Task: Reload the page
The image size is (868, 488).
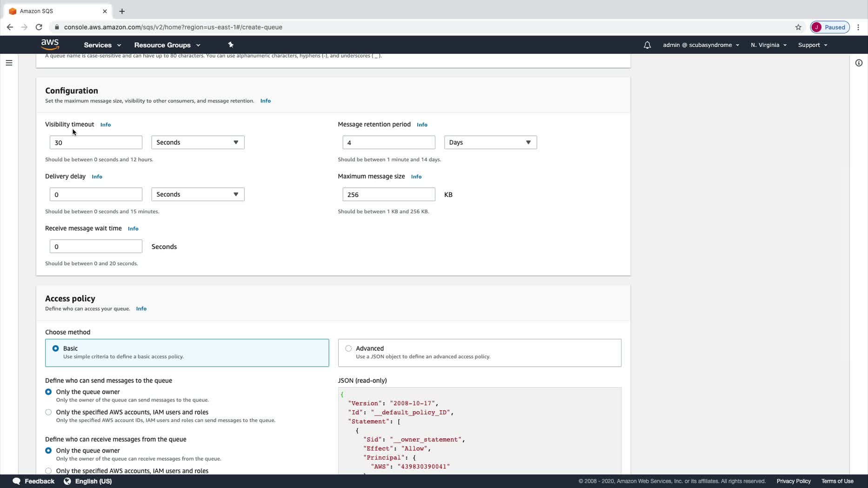Action: pos(39,27)
